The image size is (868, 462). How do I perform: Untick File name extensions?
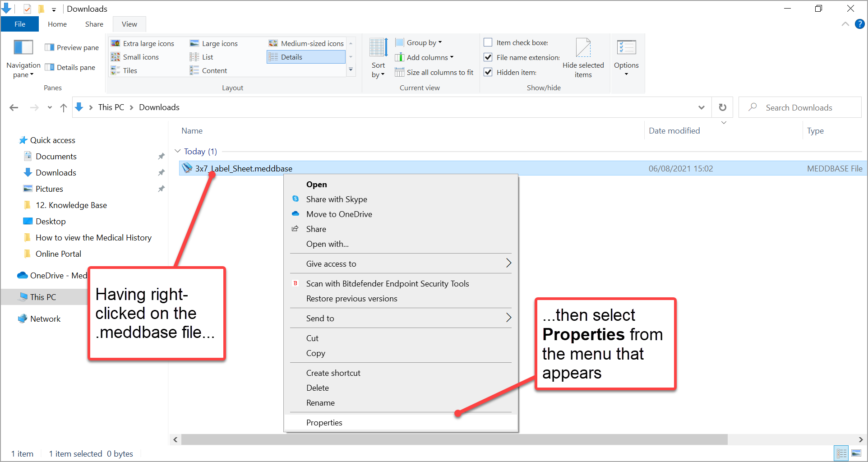point(488,57)
